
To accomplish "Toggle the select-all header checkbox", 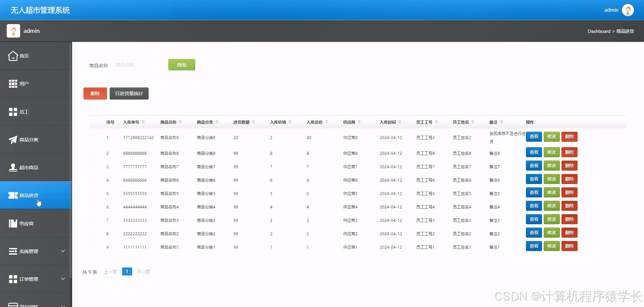I will click(x=92, y=122).
